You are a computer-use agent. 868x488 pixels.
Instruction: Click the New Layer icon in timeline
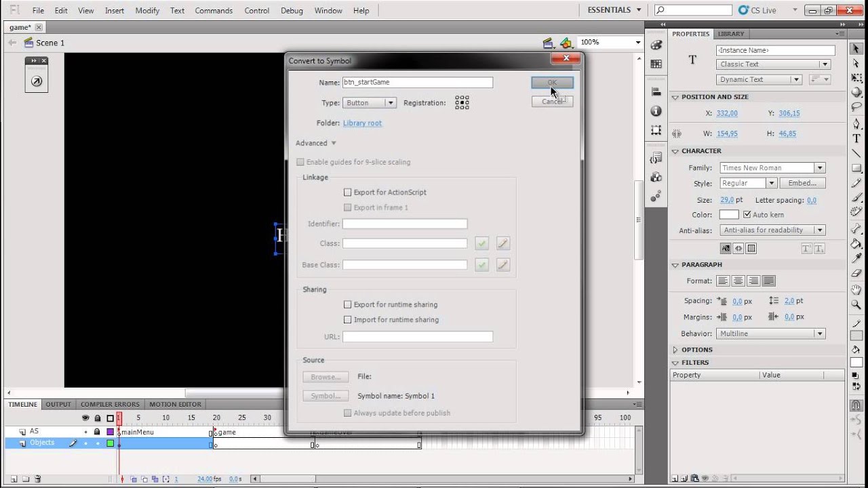tap(14, 479)
